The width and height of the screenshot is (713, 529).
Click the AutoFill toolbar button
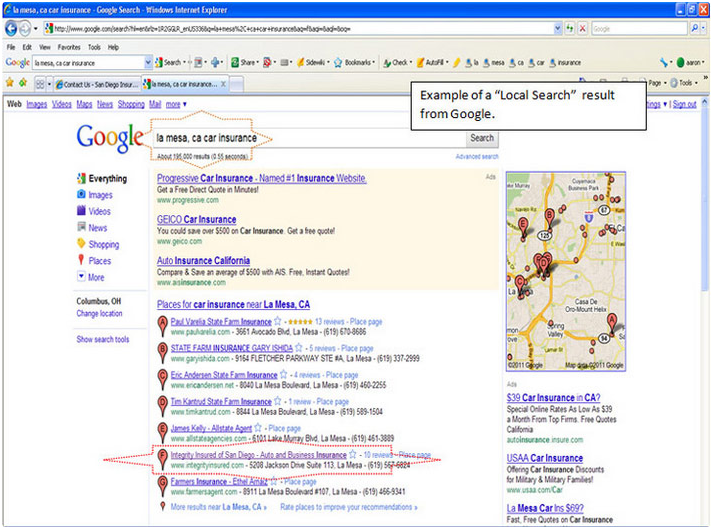(432, 63)
